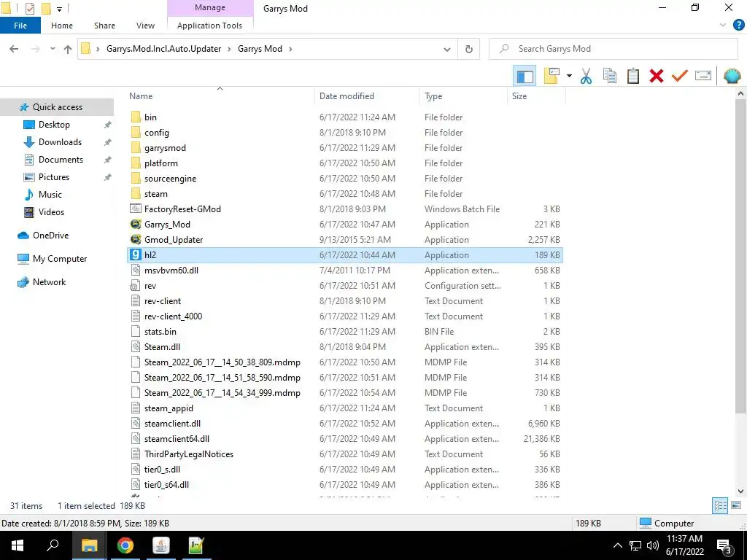Open the Share ribbon tab
The height and width of the screenshot is (560, 747).
pos(104,26)
